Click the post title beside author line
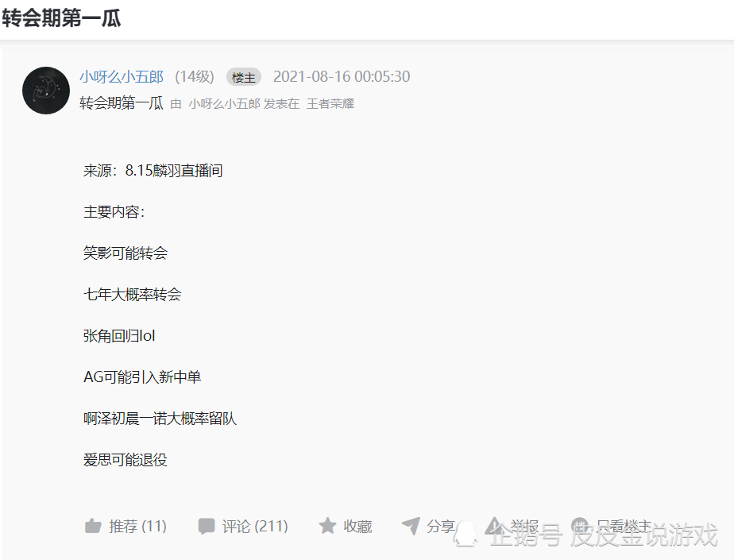Viewport: 734px width, 560px height. click(122, 103)
